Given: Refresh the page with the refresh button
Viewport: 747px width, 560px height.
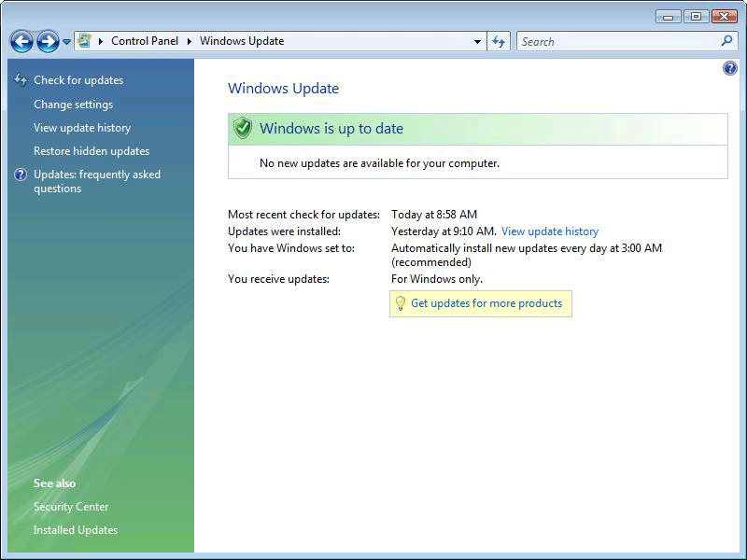Looking at the screenshot, I should coord(499,41).
